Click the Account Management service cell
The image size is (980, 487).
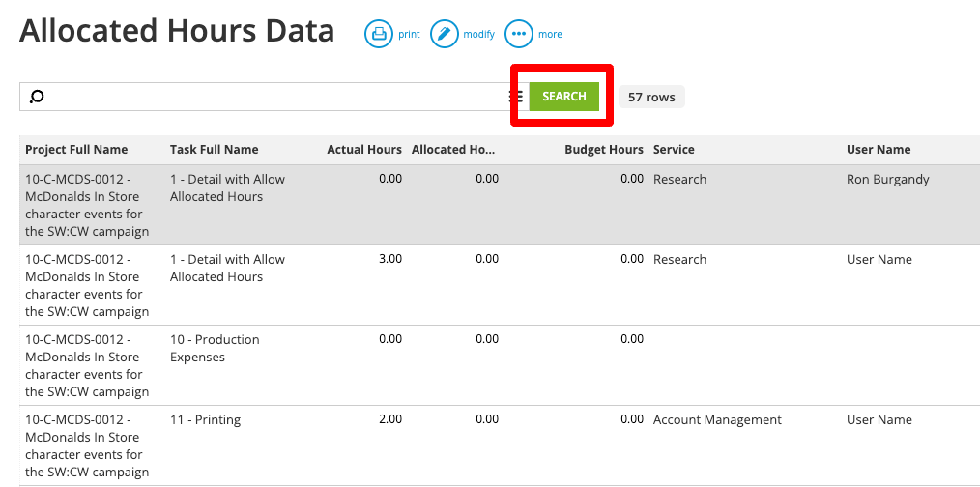pyautogui.click(x=717, y=420)
